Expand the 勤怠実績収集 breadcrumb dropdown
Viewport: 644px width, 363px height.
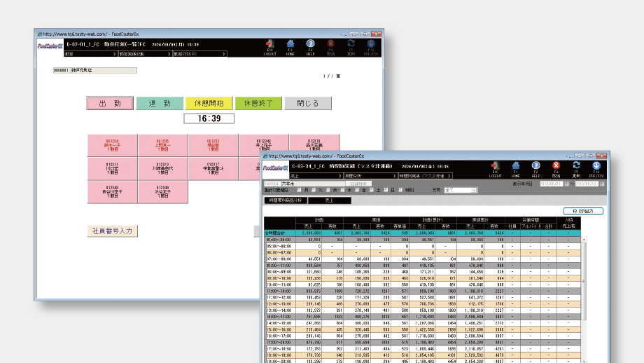(169, 53)
